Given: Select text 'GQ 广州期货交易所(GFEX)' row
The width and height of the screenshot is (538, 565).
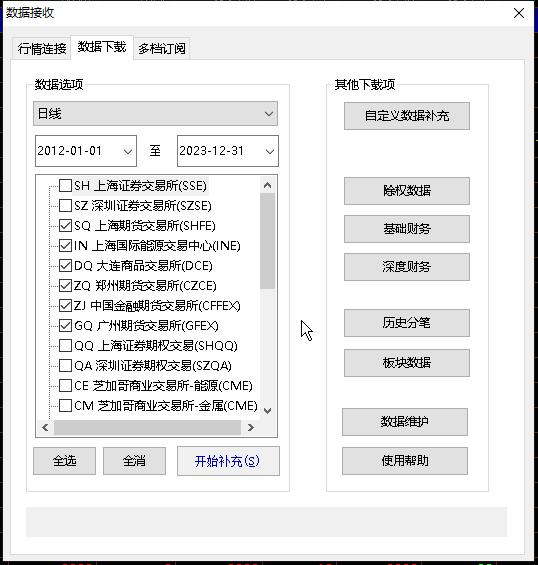Looking at the screenshot, I should (x=146, y=326).
